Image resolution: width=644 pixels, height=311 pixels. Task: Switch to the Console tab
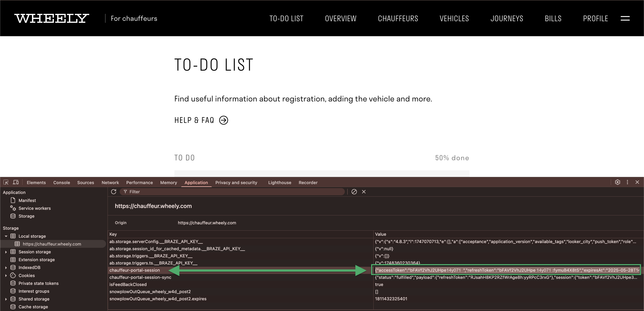point(61,183)
